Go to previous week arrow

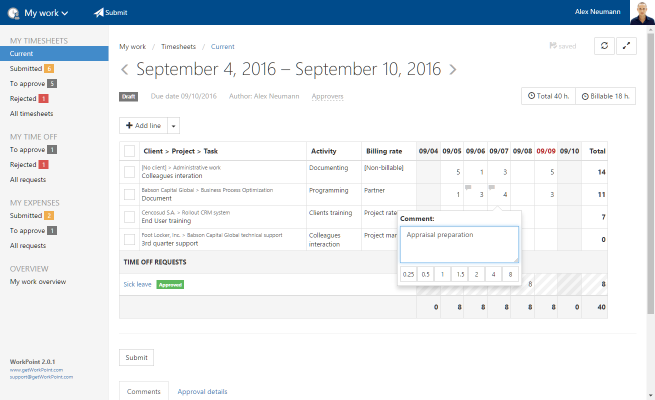(125, 70)
